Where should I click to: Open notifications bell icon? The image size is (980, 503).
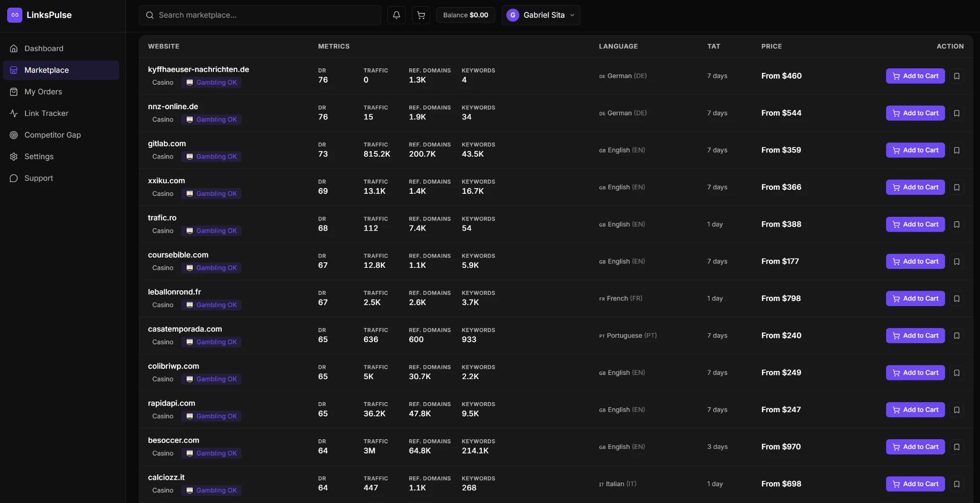pyautogui.click(x=397, y=15)
